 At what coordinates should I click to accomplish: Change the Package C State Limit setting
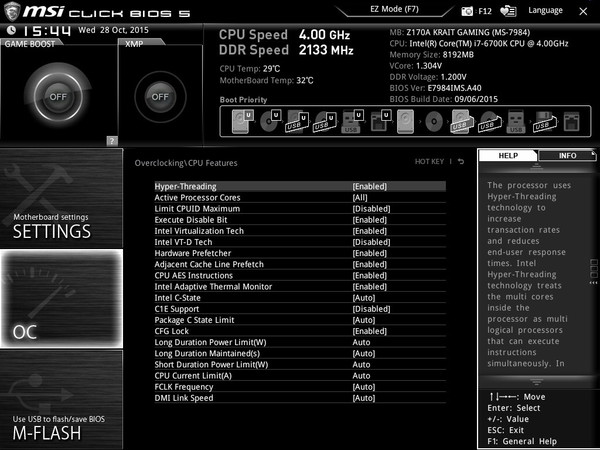pos(300,320)
